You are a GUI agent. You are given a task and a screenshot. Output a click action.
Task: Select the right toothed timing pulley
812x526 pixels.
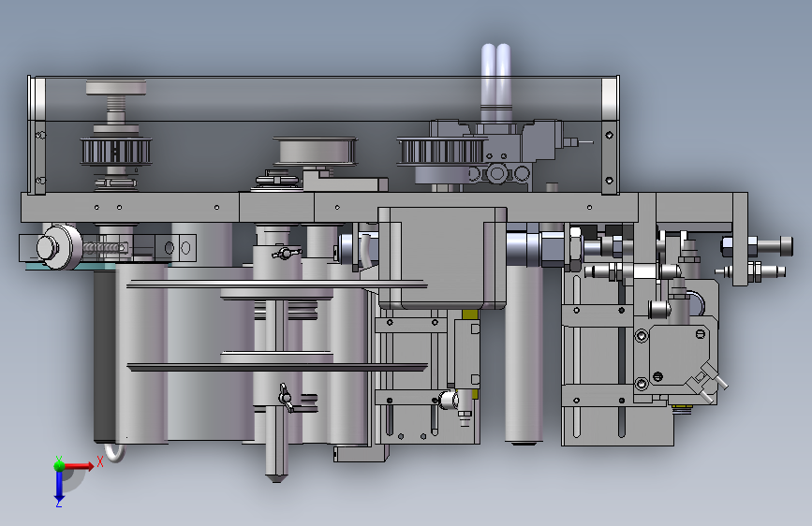[x=441, y=152]
